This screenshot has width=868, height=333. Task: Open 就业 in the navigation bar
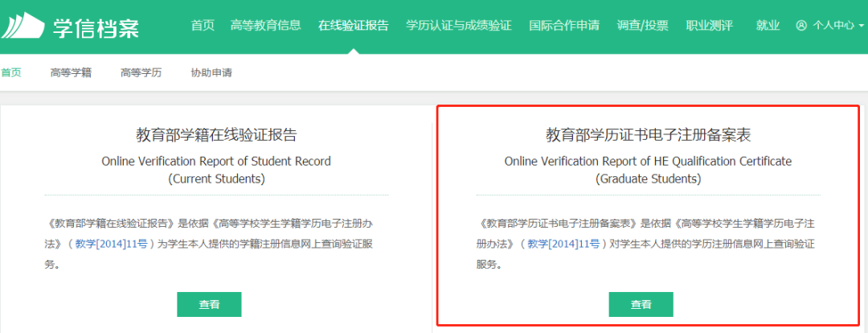click(x=768, y=26)
